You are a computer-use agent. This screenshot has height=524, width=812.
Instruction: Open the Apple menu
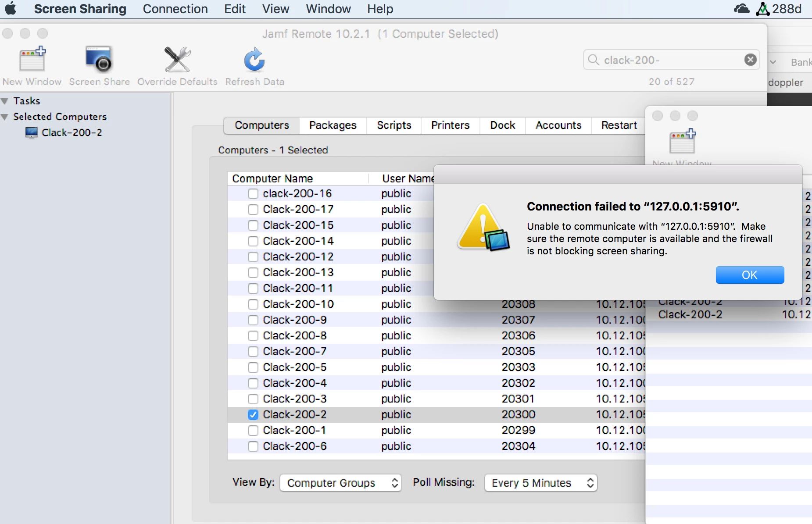point(11,8)
